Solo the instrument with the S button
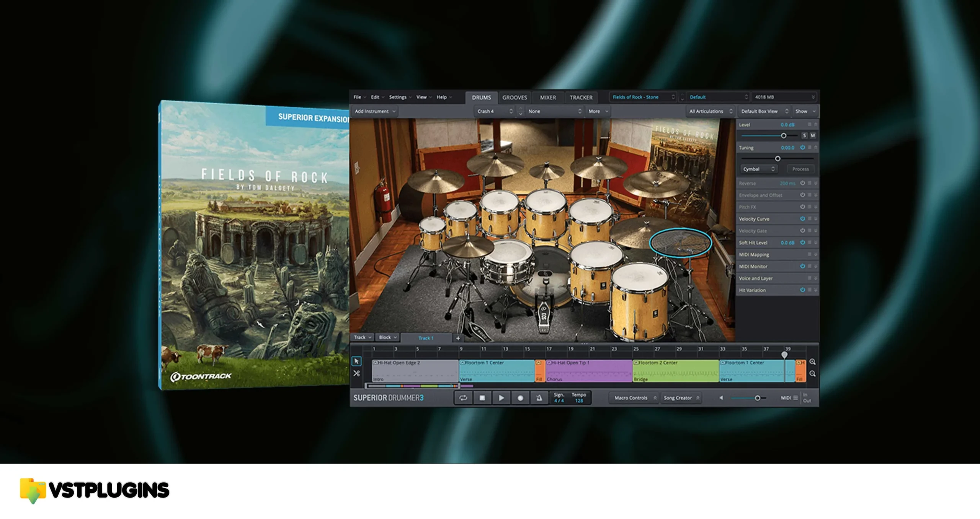980x519 pixels. (804, 135)
